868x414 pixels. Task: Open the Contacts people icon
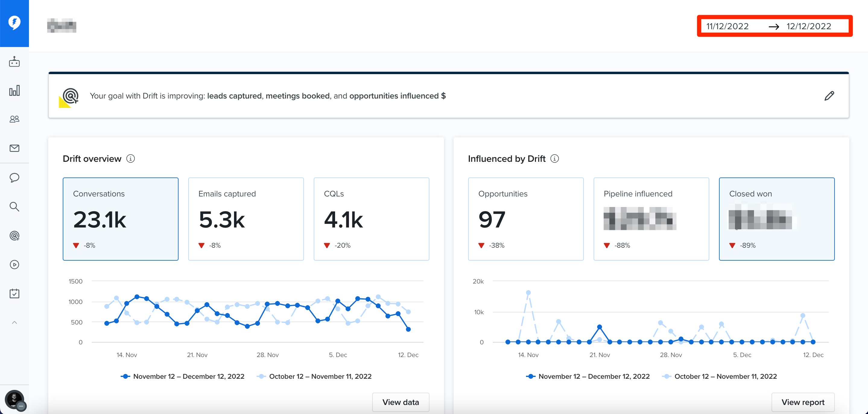(x=14, y=119)
